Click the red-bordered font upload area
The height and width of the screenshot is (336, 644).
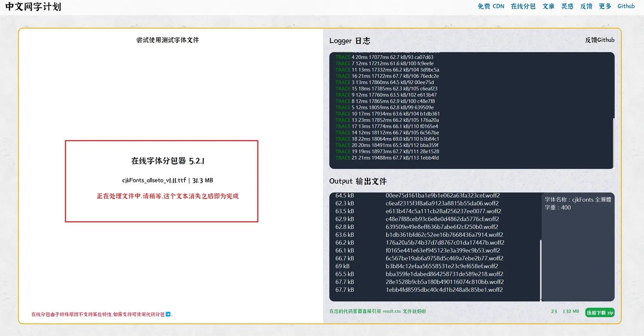161,181
